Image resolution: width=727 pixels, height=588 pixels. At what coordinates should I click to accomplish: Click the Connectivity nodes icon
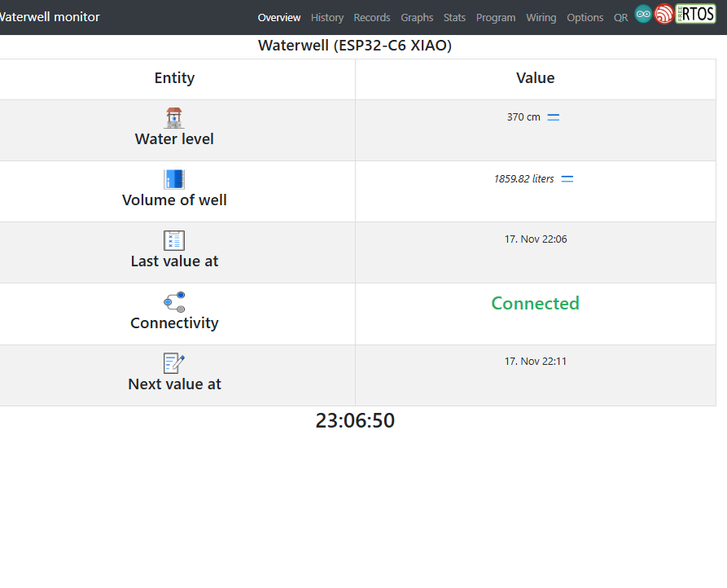(174, 302)
